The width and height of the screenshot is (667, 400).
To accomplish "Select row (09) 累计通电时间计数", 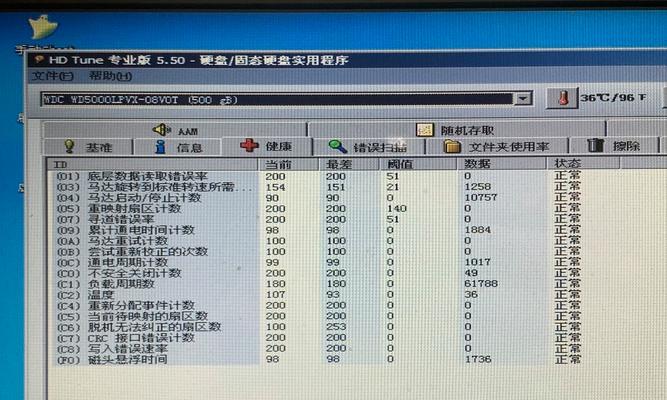I will point(319,230).
